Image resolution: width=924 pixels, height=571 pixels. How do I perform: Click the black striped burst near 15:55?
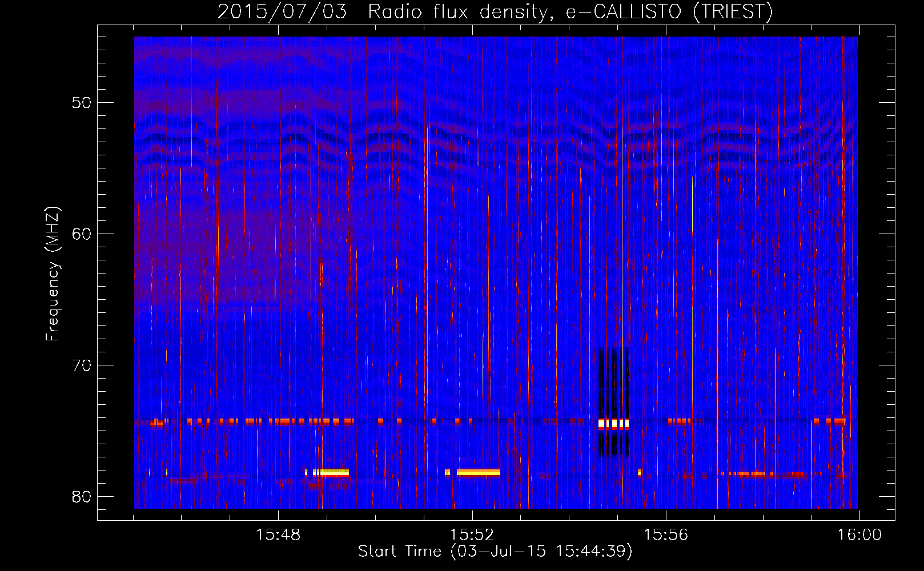point(613,402)
